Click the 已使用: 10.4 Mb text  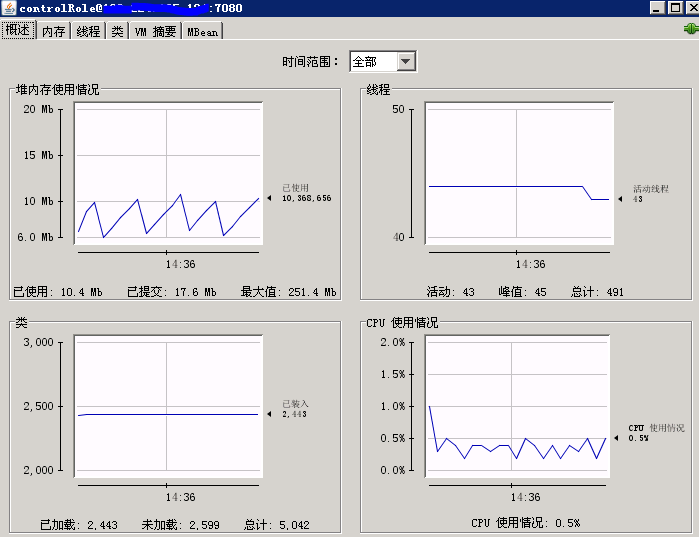tap(58, 292)
